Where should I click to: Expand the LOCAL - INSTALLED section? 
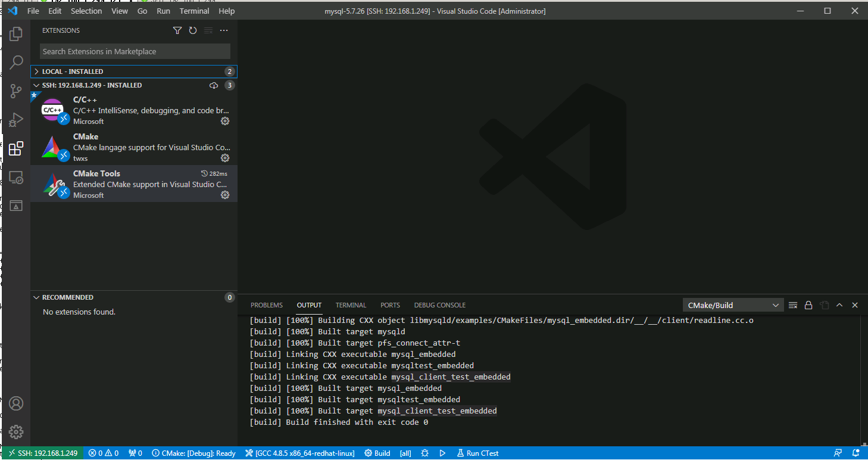[x=134, y=72]
